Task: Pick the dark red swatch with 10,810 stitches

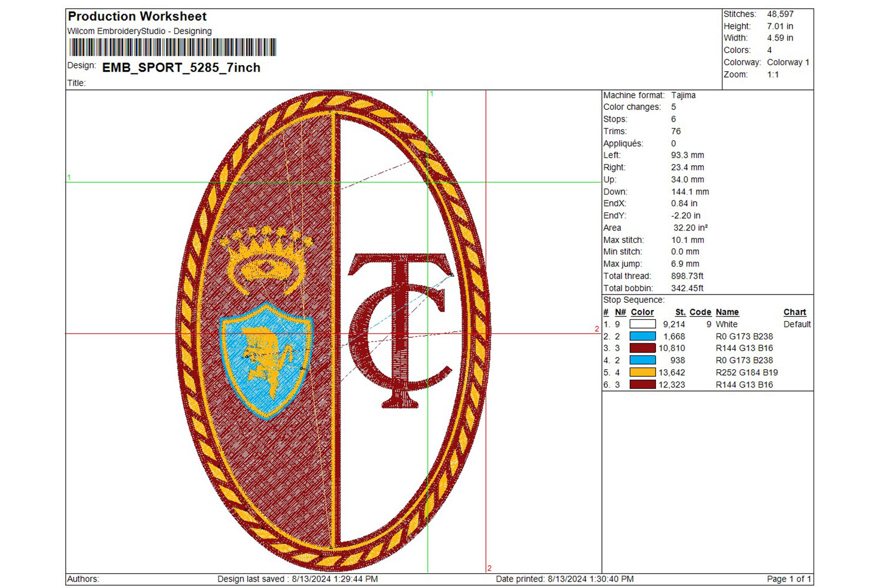Action: click(x=642, y=348)
